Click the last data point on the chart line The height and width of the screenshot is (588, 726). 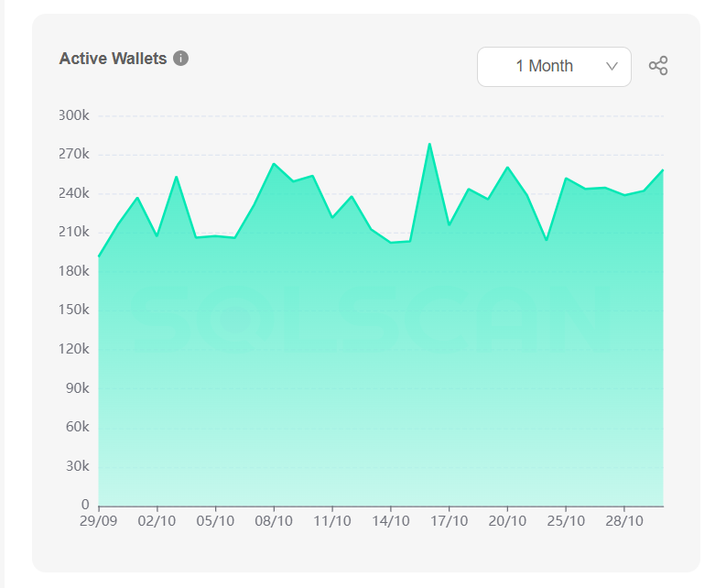663,170
